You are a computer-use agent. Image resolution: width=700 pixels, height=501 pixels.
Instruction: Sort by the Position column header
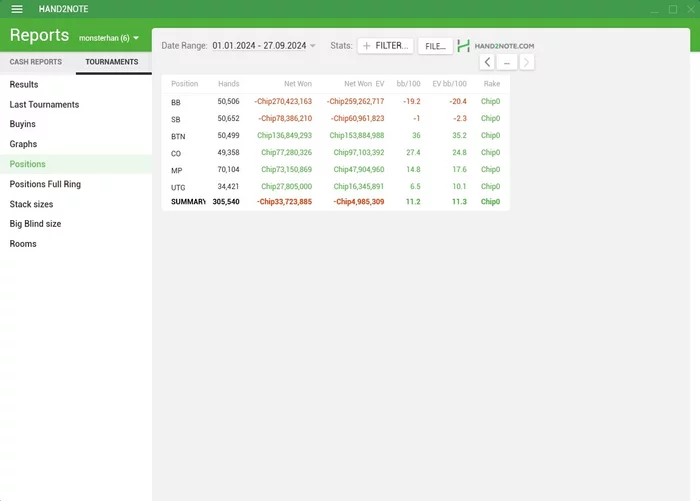tap(184, 84)
